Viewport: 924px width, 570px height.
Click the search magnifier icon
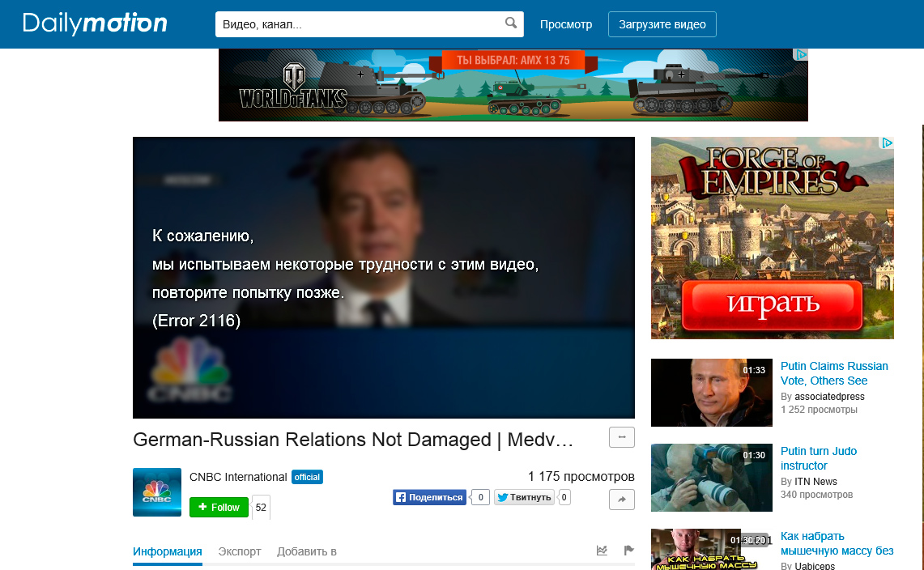point(511,23)
